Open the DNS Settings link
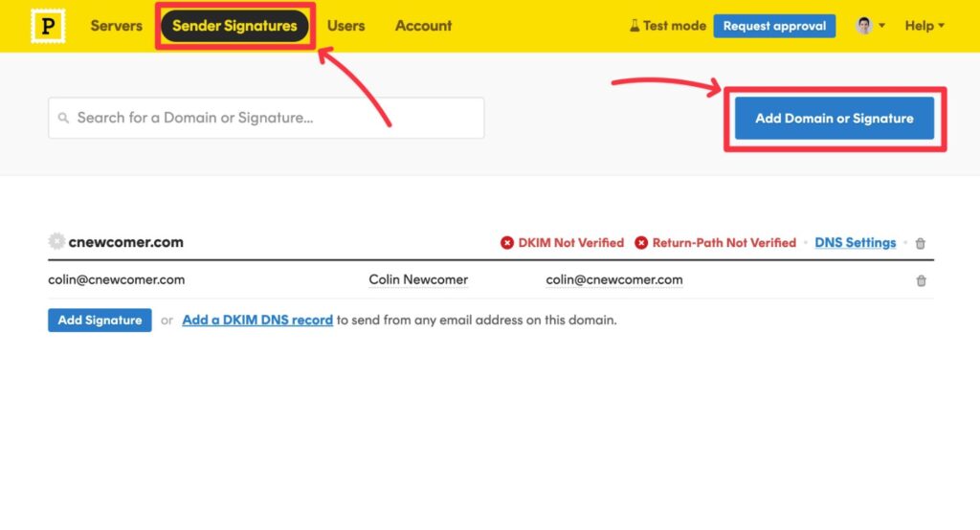980x530 pixels. pos(855,242)
